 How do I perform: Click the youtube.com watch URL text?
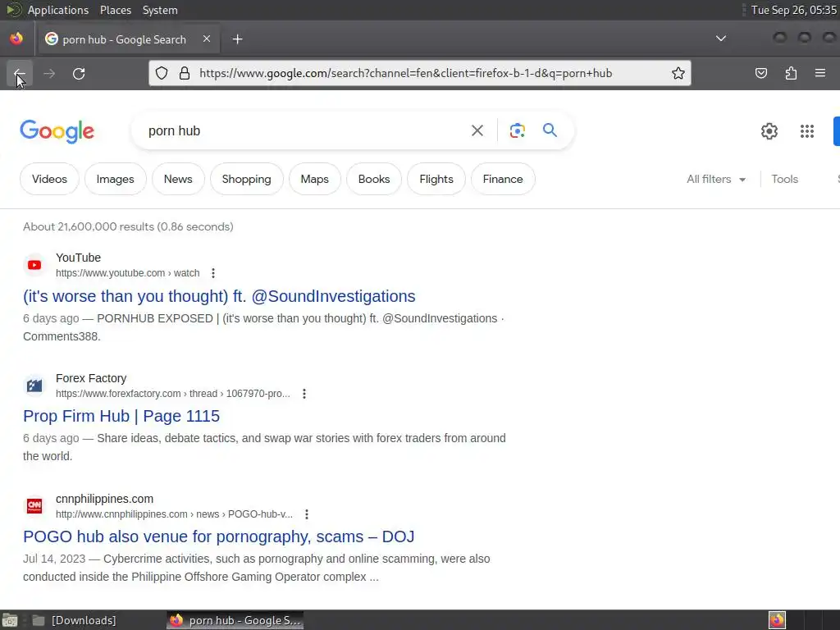click(x=127, y=273)
